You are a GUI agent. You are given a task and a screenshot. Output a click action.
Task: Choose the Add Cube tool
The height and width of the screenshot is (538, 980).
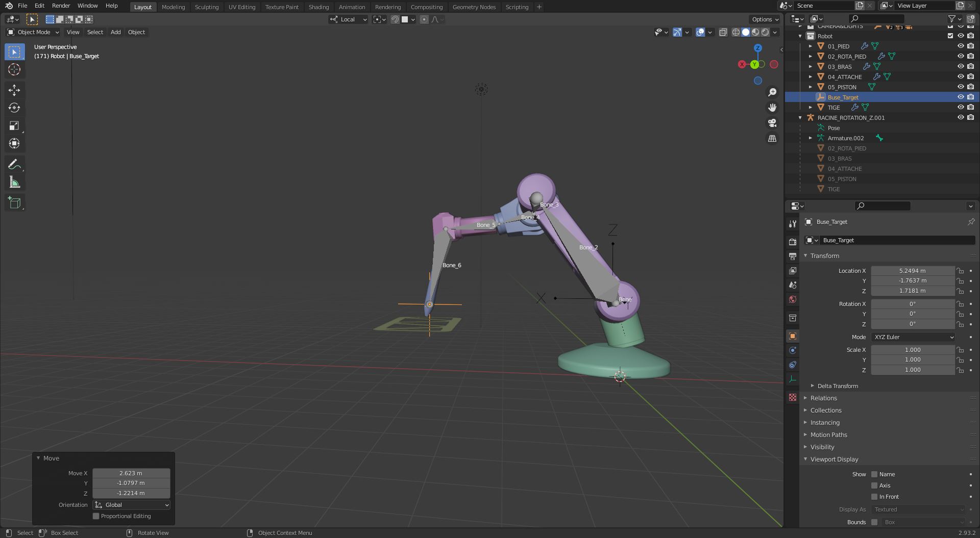pos(14,203)
